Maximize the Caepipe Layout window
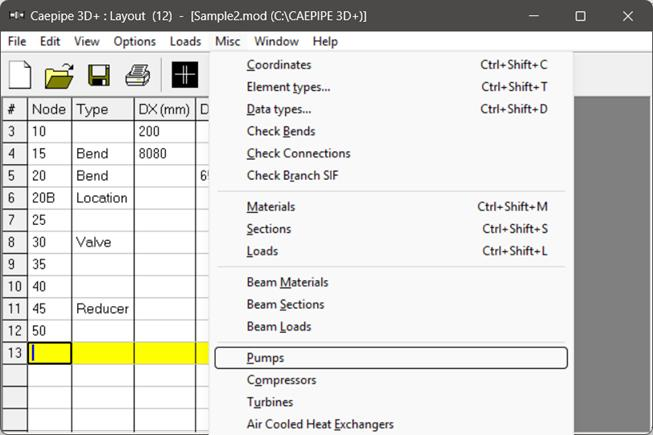The image size is (653, 435). coord(581,16)
